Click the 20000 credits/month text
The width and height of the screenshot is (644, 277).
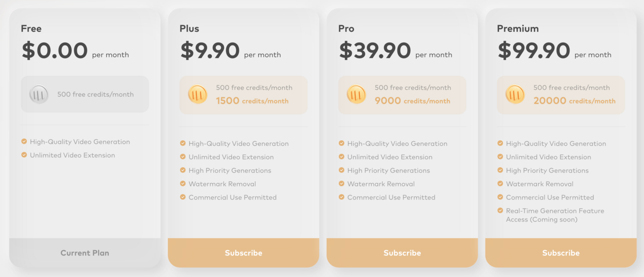[x=574, y=101]
